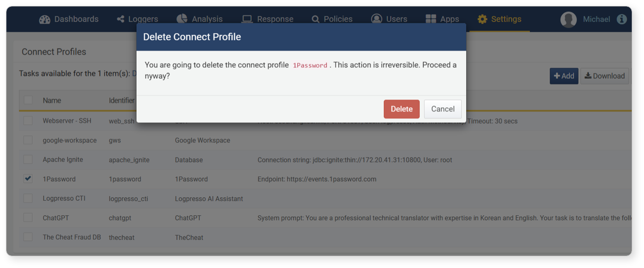Click the TheCheat type cell
The image size is (644, 268).
[x=189, y=238]
